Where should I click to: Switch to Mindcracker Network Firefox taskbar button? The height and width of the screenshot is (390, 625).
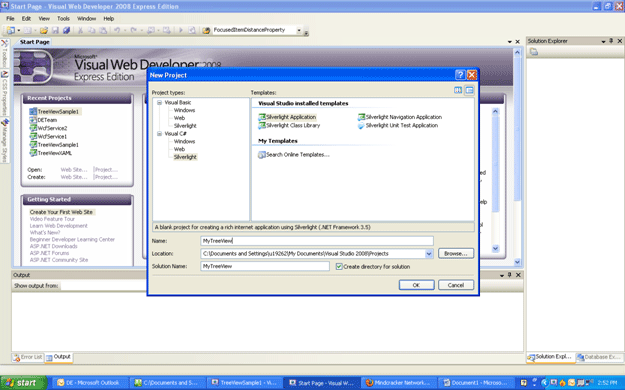tap(399, 383)
